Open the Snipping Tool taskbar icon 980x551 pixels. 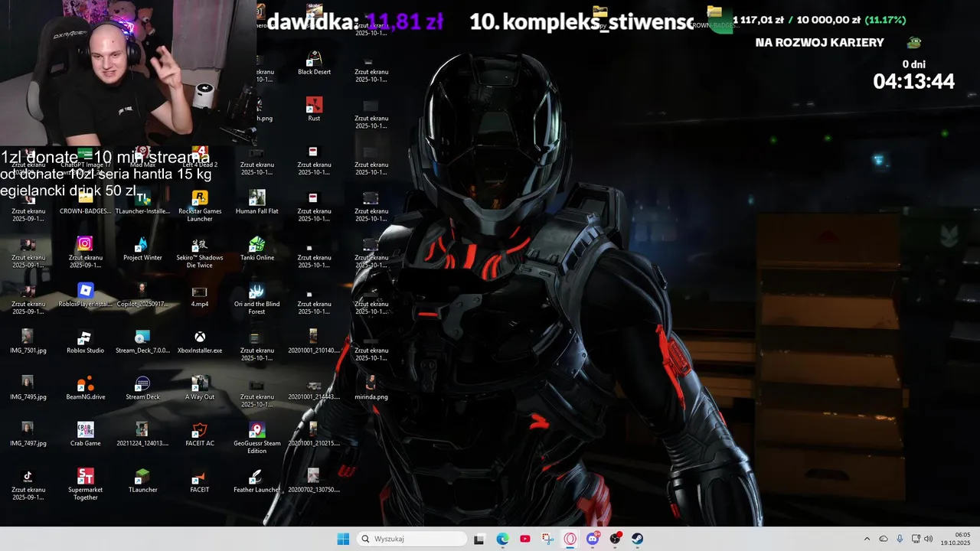pos(547,539)
